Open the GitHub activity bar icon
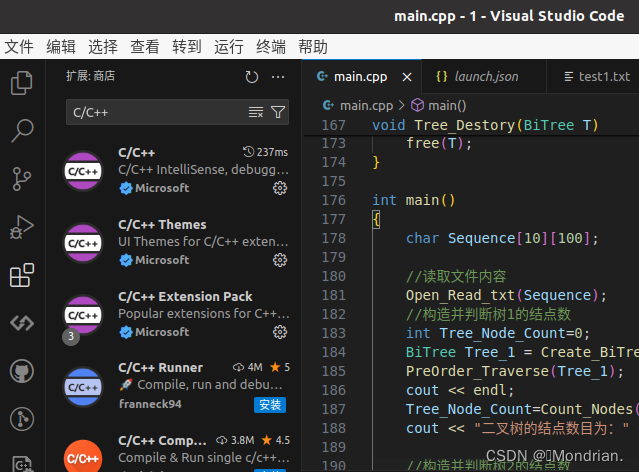The height and width of the screenshot is (472, 639). coord(22,371)
